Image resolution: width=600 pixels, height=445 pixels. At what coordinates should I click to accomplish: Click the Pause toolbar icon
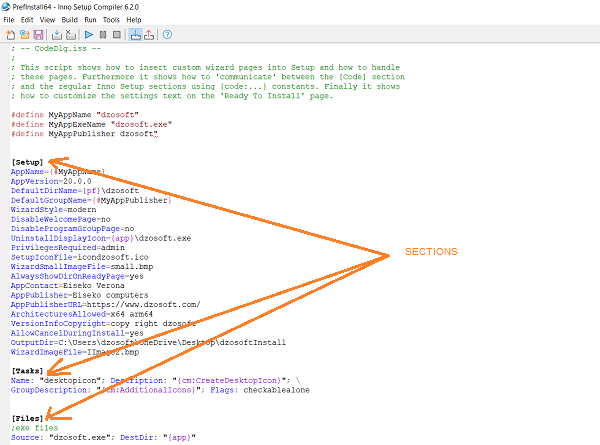coord(103,35)
